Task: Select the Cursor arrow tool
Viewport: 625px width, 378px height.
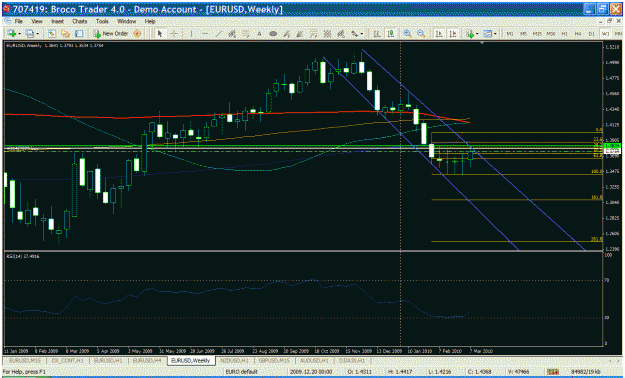Action: pos(160,34)
